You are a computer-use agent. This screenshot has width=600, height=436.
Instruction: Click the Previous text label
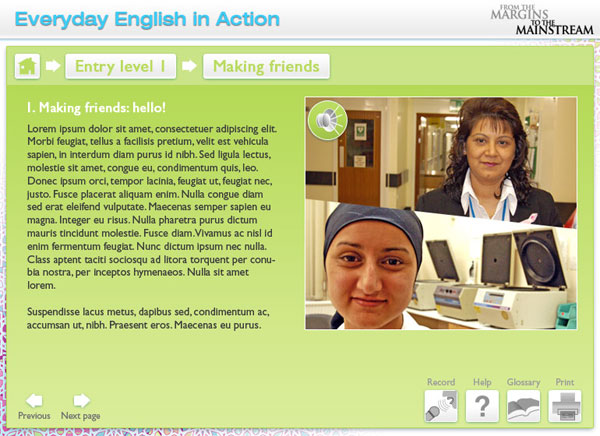coord(34,416)
